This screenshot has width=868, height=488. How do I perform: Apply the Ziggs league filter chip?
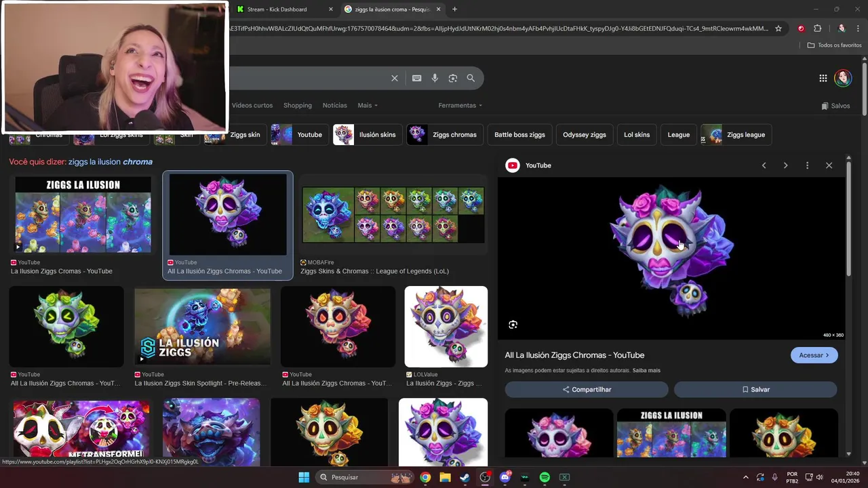736,134
